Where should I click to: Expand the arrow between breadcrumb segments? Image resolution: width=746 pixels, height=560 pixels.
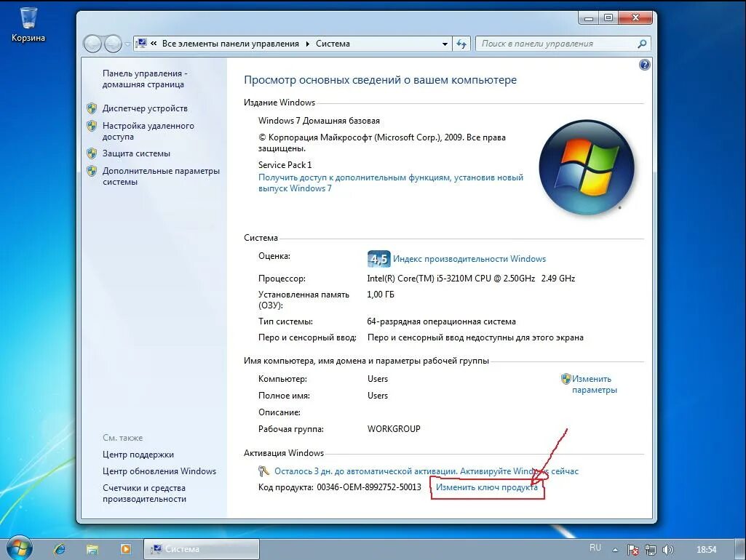tap(307, 44)
